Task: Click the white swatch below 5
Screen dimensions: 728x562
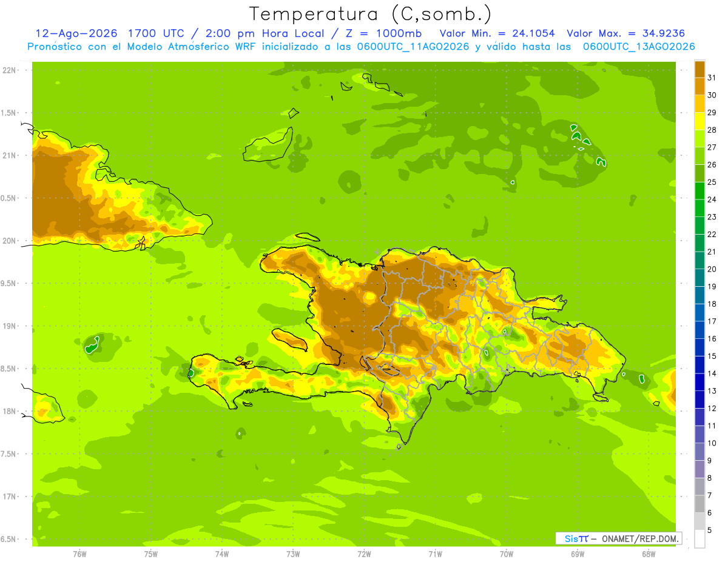Action: 699,538
